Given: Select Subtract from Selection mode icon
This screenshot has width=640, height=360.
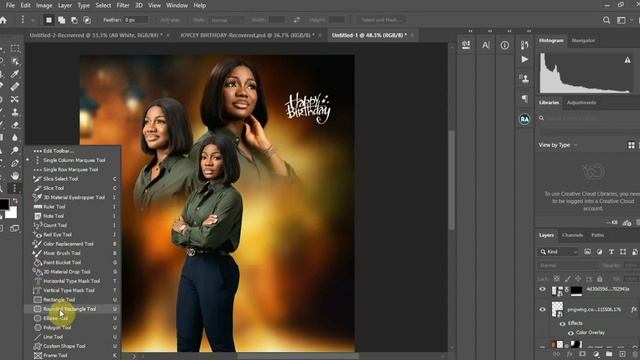Looking at the screenshot, I should click(x=74, y=20).
